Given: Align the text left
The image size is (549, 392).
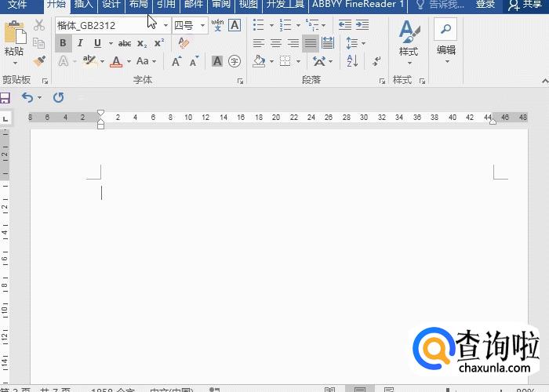Looking at the screenshot, I should [258, 43].
